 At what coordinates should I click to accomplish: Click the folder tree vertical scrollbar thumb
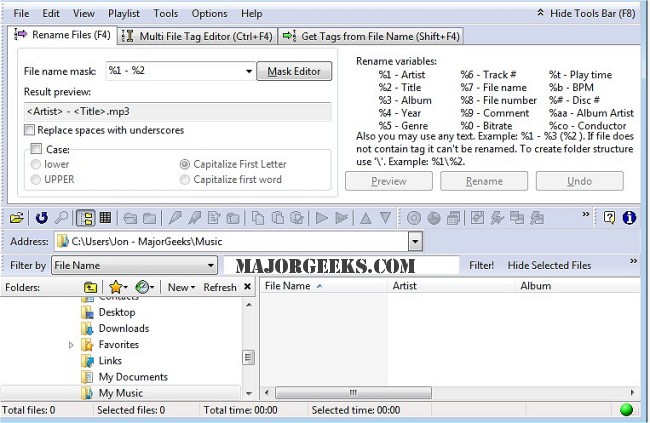click(248, 357)
